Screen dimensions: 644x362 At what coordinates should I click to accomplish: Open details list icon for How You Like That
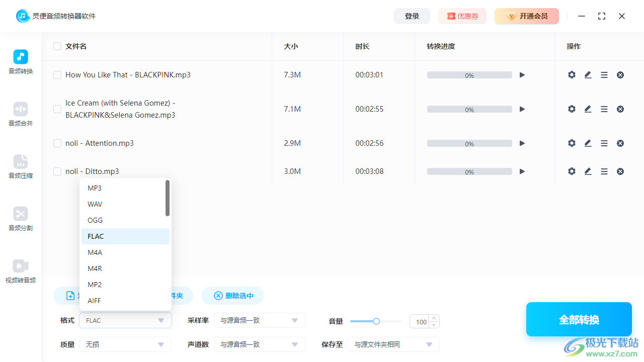point(604,75)
